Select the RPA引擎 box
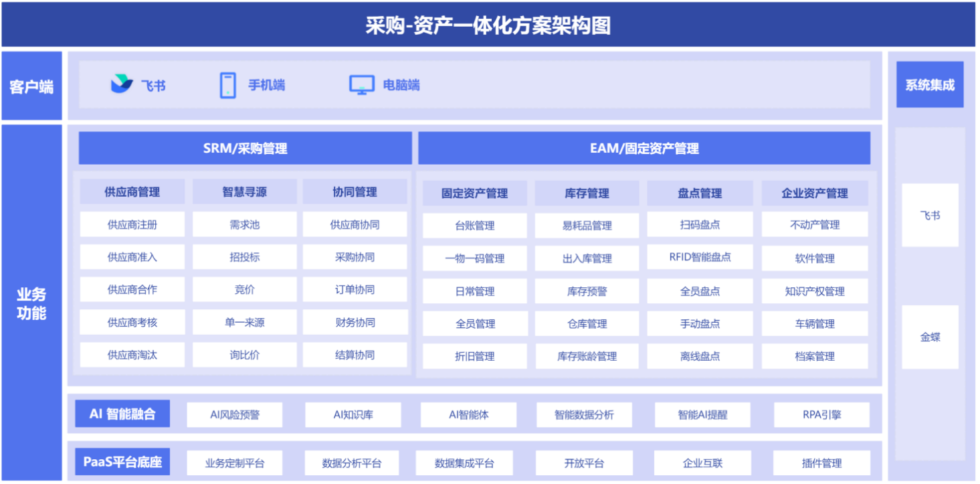Screen dimensions: 980x484 (821, 414)
